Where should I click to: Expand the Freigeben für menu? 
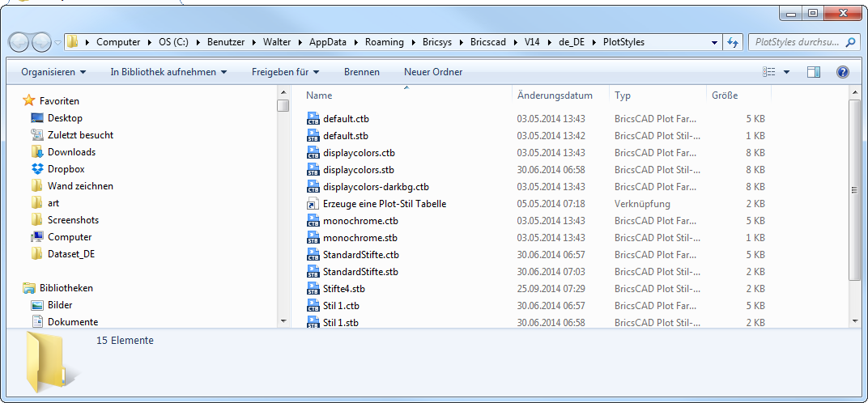pos(285,72)
